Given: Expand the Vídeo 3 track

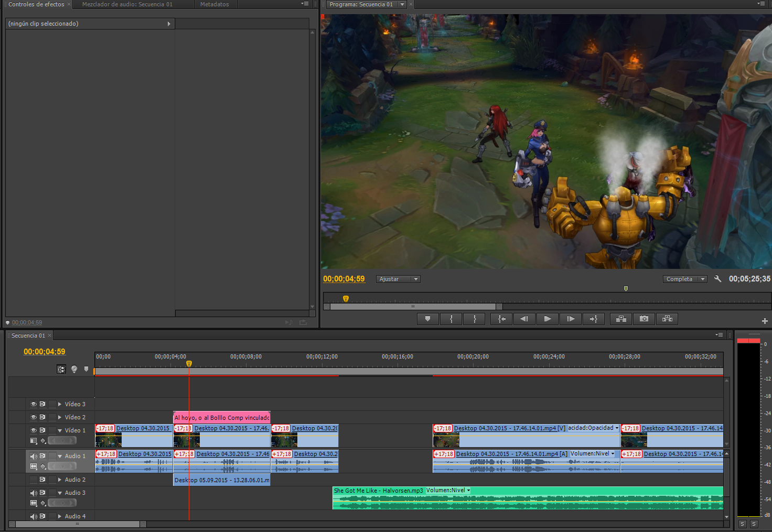Looking at the screenshot, I should [x=60, y=404].
